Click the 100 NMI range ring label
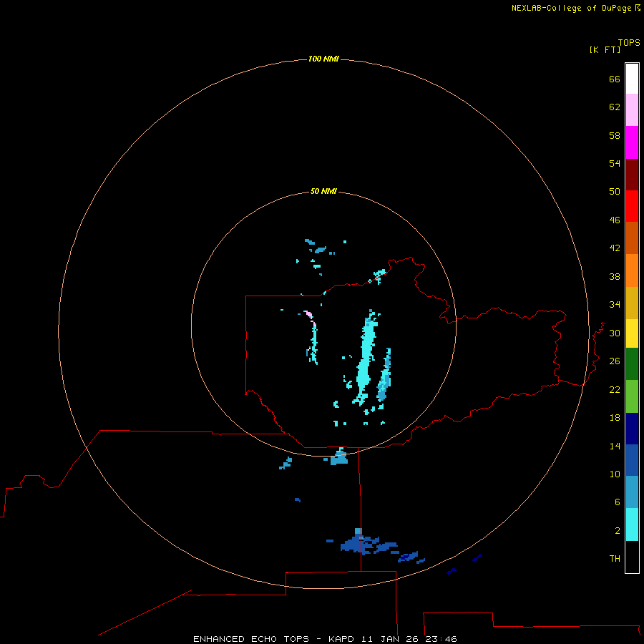Image resolution: width=644 pixels, height=644 pixels. 323,59
